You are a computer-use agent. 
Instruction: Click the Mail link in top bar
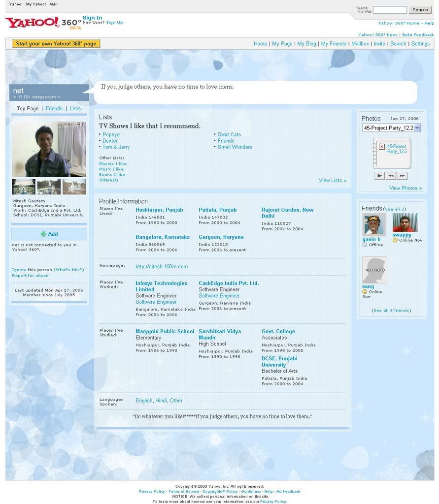click(x=53, y=4)
